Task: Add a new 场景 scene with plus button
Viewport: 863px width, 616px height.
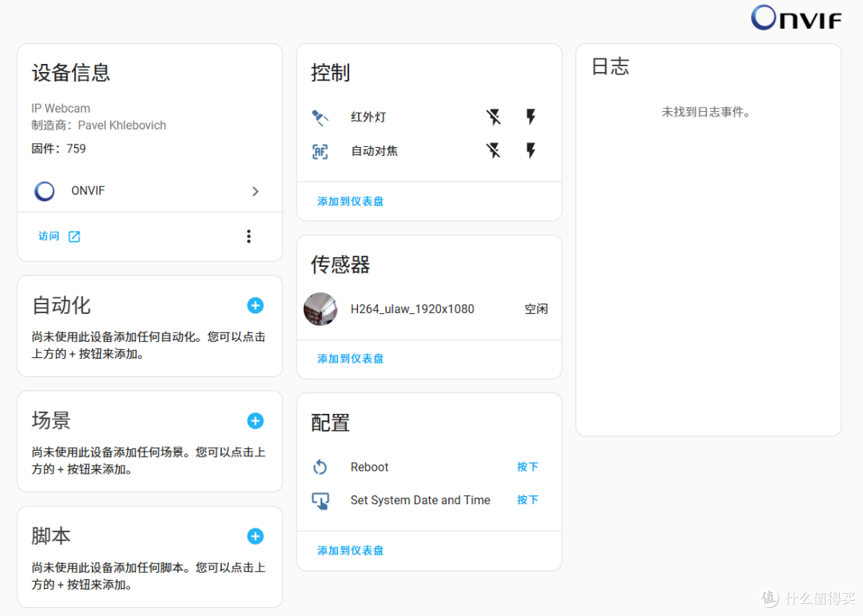Action: [x=255, y=421]
